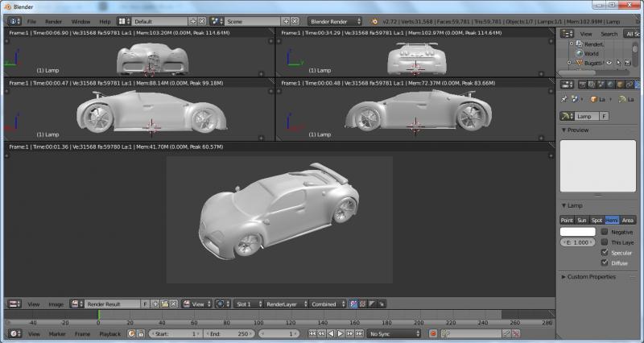This screenshot has height=343, width=644.
Task: Open the File menu
Action: click(x=31, y=20)
